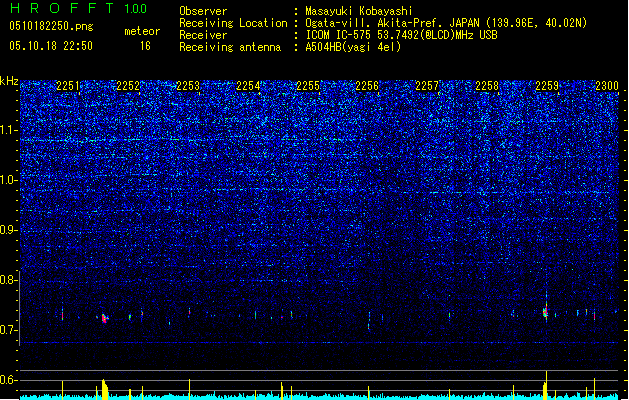Image resolution: width=629 pixels, height=400 pixels.
Task: Click the 1.0 kHz axis label
Action: [x=9, y=180]
